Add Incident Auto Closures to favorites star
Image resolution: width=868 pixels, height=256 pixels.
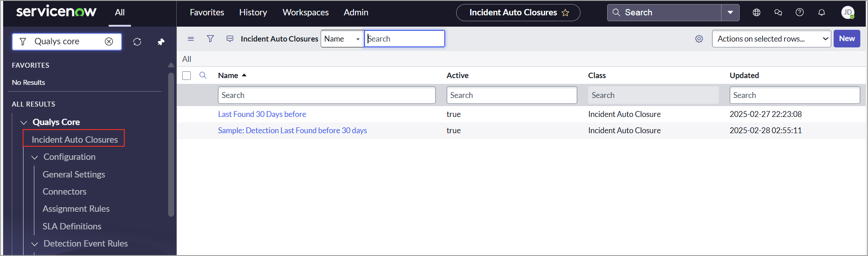click(x=566, y=13)
